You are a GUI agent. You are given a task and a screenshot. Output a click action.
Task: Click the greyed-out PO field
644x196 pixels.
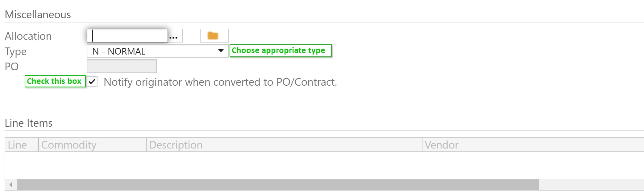[122, 66]
